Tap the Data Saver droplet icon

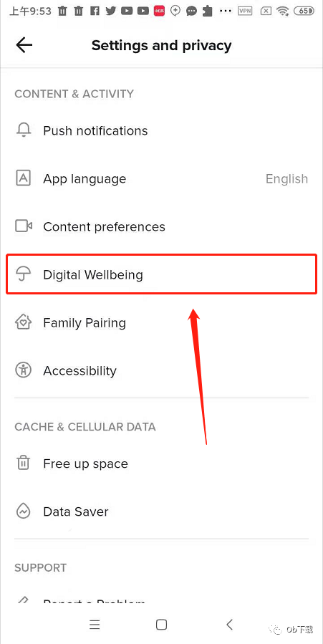click(24, 511)
